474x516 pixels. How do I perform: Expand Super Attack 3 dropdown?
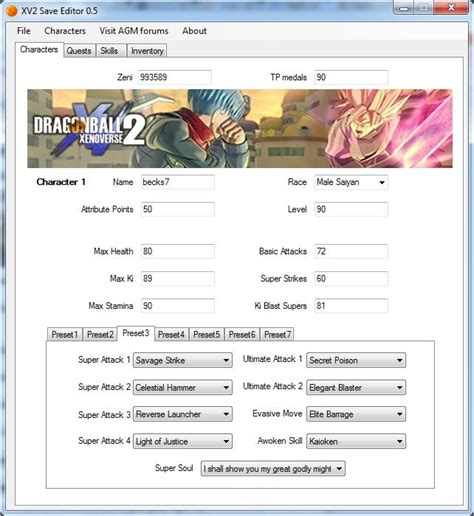pos(183,414)
